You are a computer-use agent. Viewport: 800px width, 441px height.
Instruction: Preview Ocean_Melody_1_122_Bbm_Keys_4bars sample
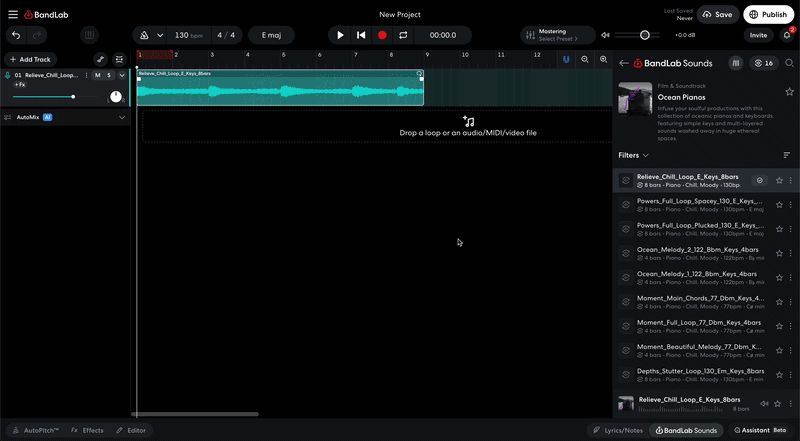(x=626, y=278)
